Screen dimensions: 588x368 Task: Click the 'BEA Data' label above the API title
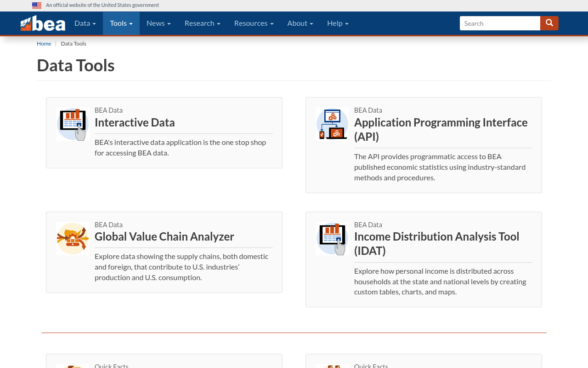(x=368, y=110)
